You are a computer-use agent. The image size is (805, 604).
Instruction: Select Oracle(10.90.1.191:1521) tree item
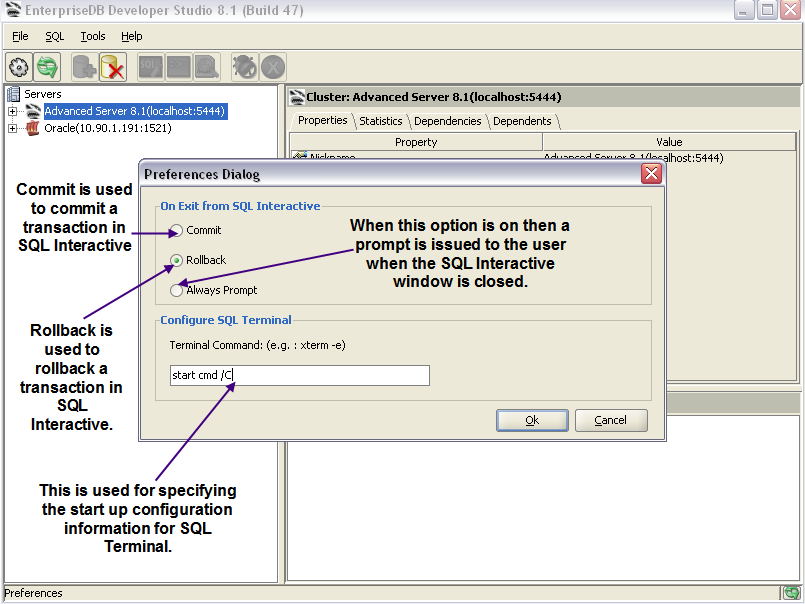click(x=108, y=128)
